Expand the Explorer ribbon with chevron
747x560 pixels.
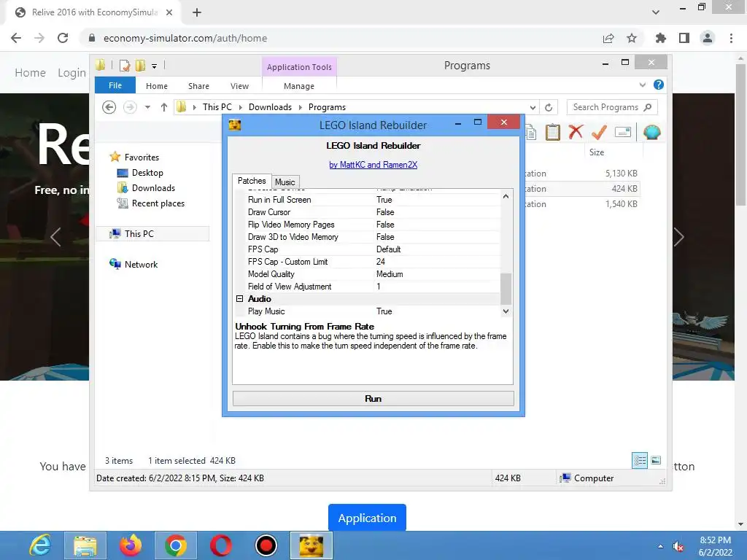point(643,85)
